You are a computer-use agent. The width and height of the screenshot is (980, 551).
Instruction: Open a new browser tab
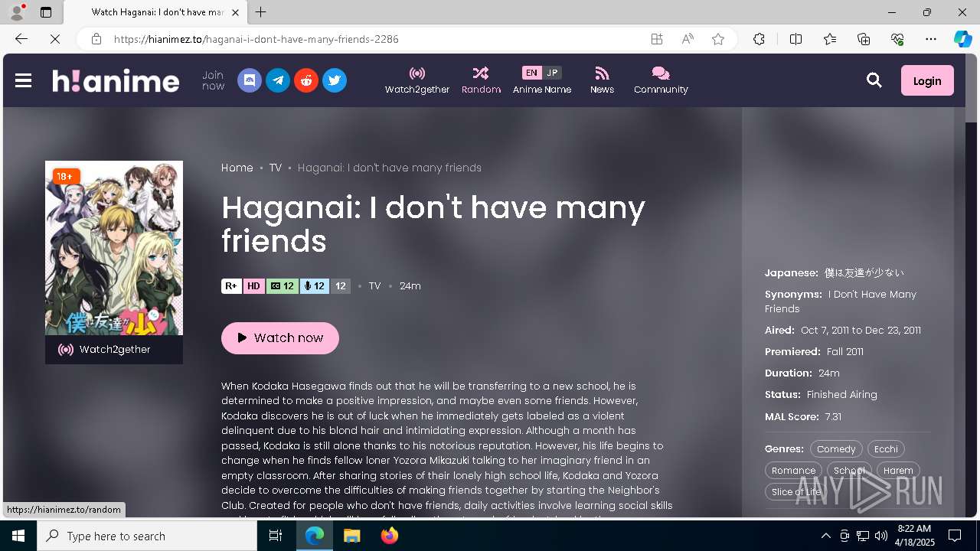tap(261, 12)
